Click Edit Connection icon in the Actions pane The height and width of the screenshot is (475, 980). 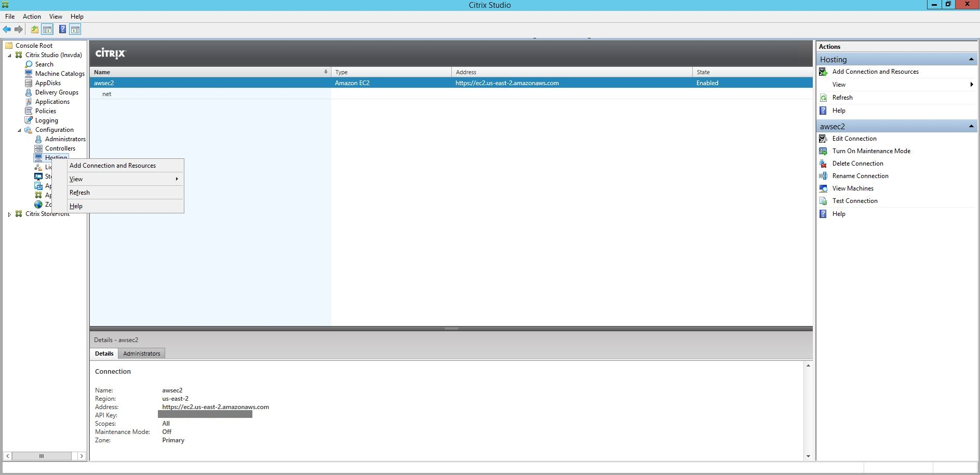[x=823, y=139]
